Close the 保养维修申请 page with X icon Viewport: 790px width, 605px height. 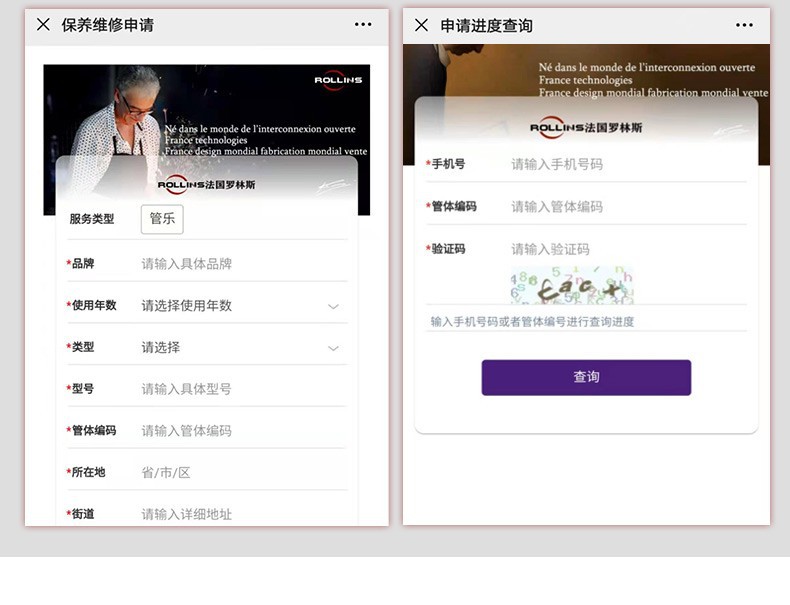pos(43,24)
